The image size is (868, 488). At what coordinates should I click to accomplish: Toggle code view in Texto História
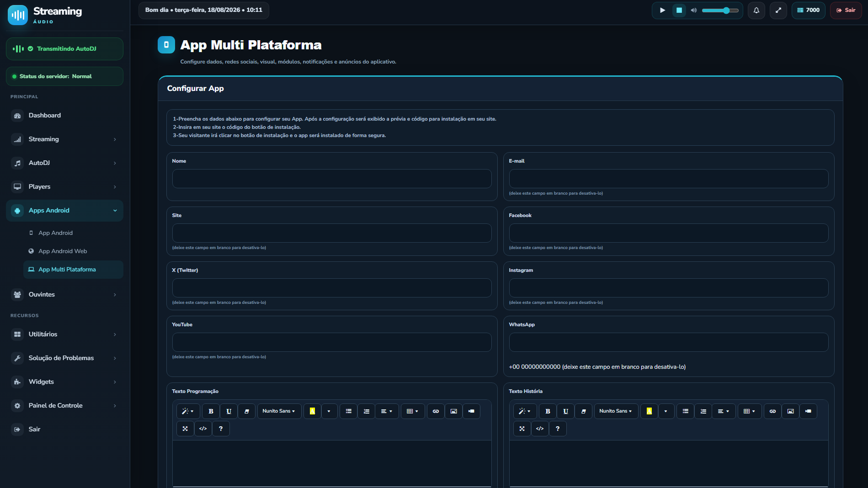(x=540, y=429)
